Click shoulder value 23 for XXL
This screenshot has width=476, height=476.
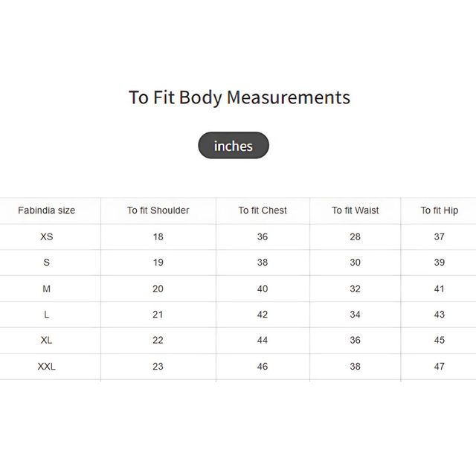click(x=158, y=367)
